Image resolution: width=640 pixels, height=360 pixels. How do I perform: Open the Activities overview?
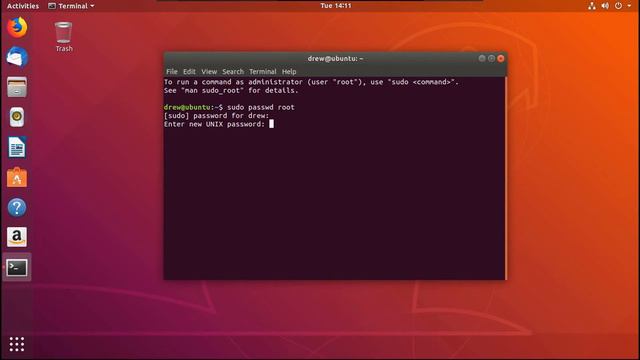pyautogui.click(x=23, y=6)
